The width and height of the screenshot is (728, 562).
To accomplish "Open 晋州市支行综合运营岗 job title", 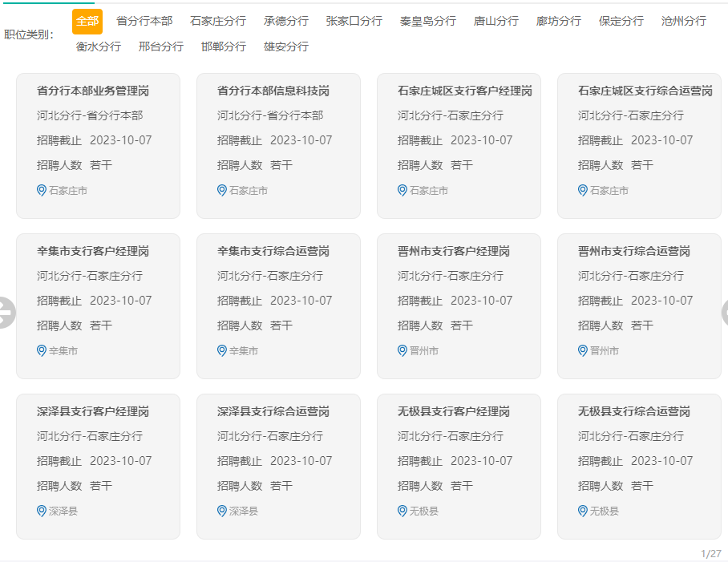I will [634, 252].
